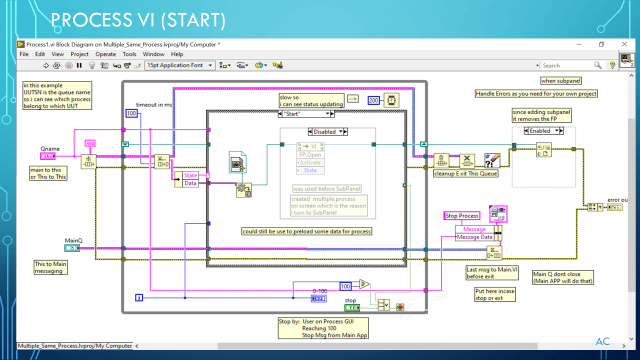Click the timeout constant 100
The height and width of the screenshot is (360, 640).
click(131, 113)
